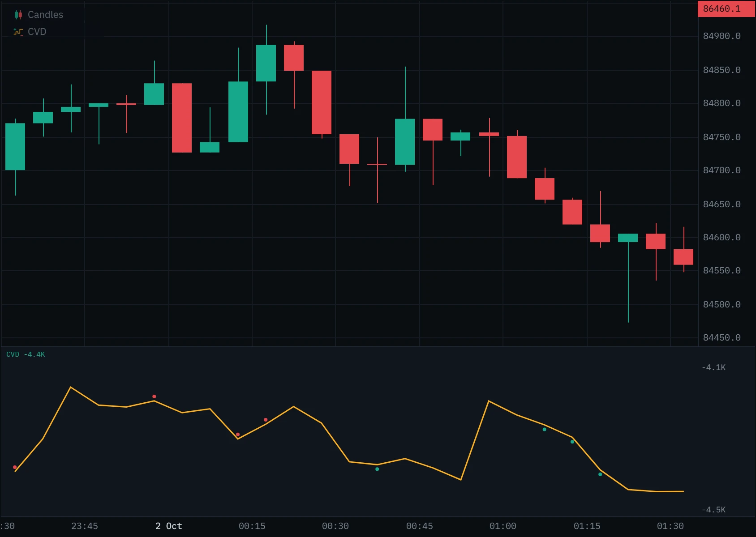Click the 84500.0 price axis label
The width and height of the screenshot is (756, 537).
click(x=722, y=304)
